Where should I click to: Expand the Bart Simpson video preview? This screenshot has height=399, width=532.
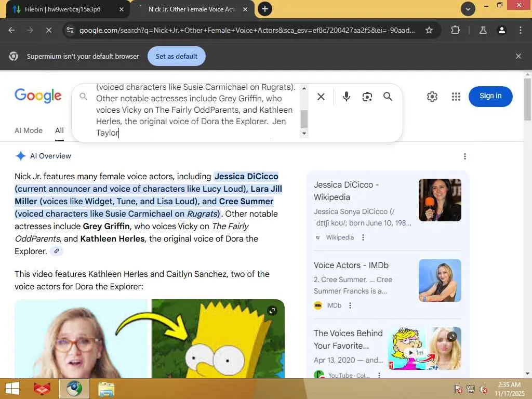pyautogui.click(x=272, y=311)
